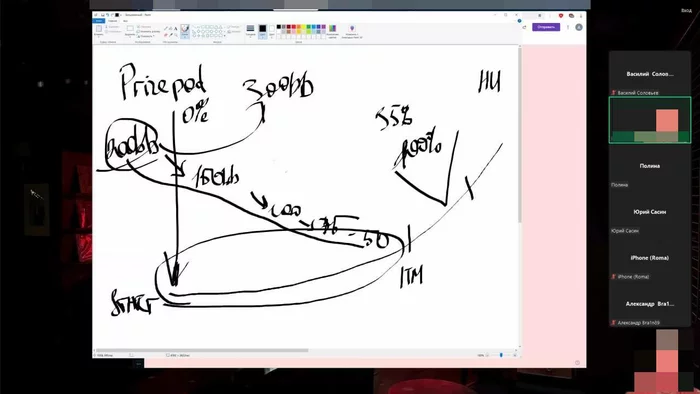Viewport: 700px width, 394px height.
Task: Click the Resize image button
Action: coord(148,32)
